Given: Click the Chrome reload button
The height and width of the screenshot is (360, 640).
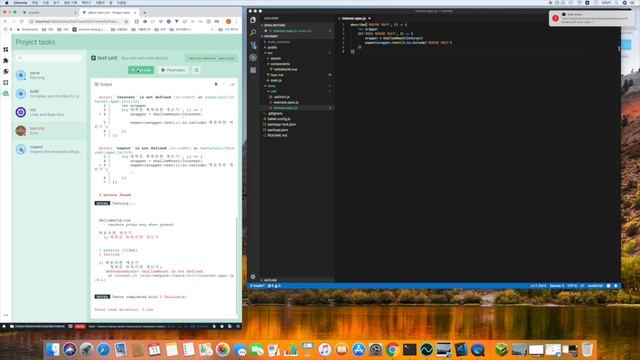Looking at the screenshot, I should (x=22, y=21).
